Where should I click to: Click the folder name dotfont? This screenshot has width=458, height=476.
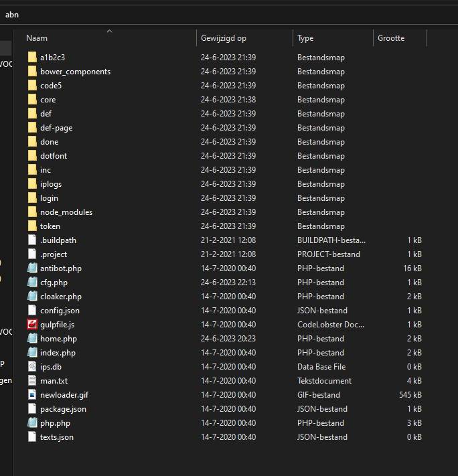click(x=54, y=156)
